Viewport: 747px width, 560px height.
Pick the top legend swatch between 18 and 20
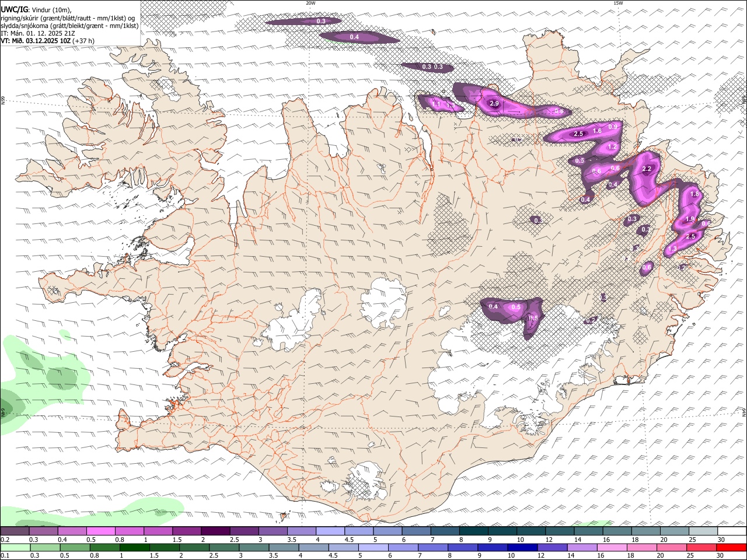pos(645,531)
